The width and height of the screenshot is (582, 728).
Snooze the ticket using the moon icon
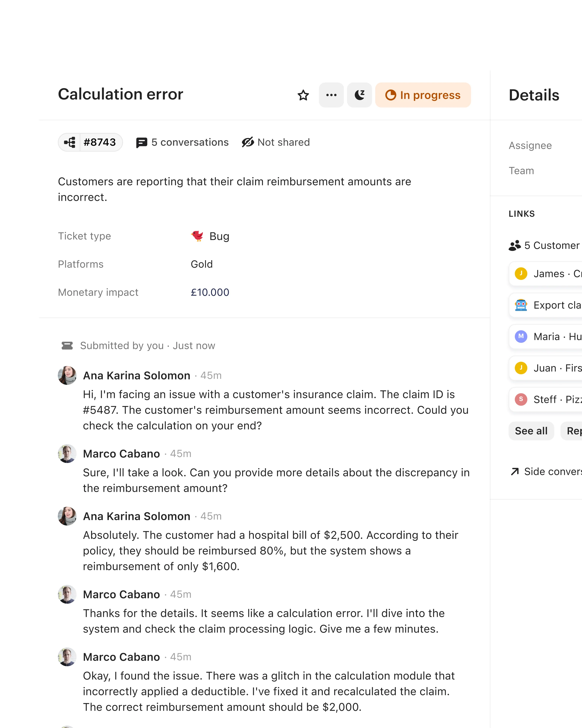[359, 95]
